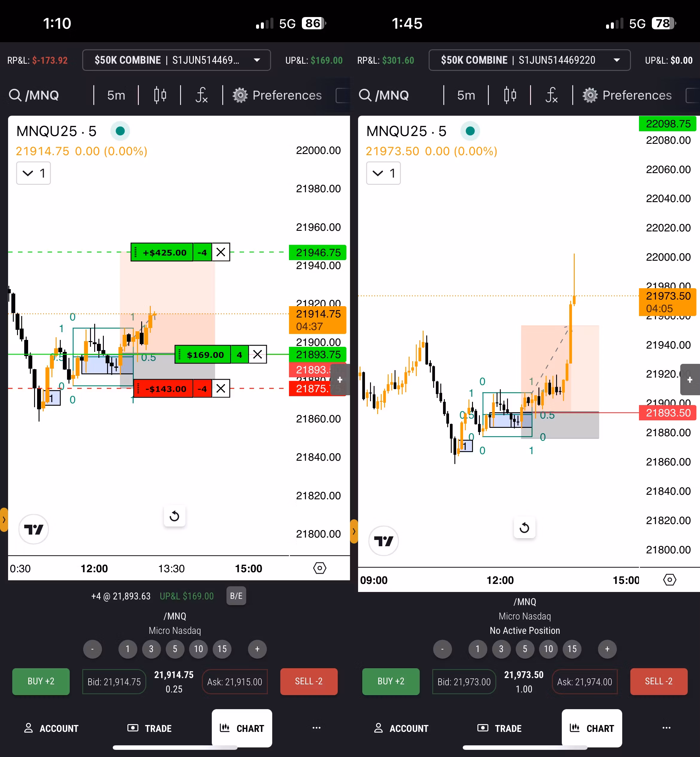Open right chart axis settings hexagon icon
700x757 pixels.
[670, 580]
